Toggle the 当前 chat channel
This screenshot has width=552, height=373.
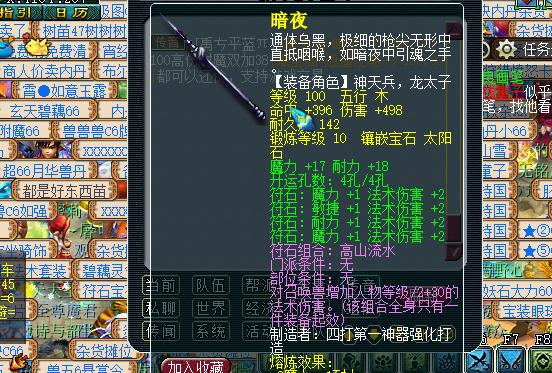pos(161,285)
